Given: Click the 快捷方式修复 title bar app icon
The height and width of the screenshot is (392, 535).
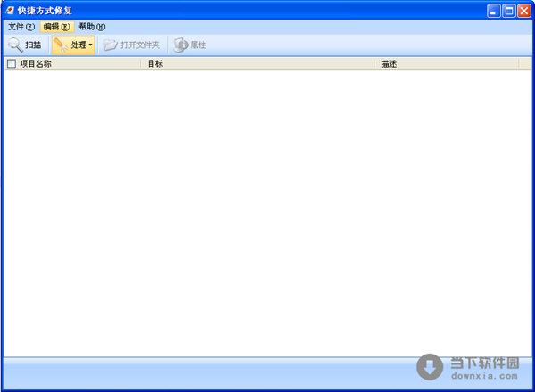Looking at the screenshot, I should (x=9, y=11).
